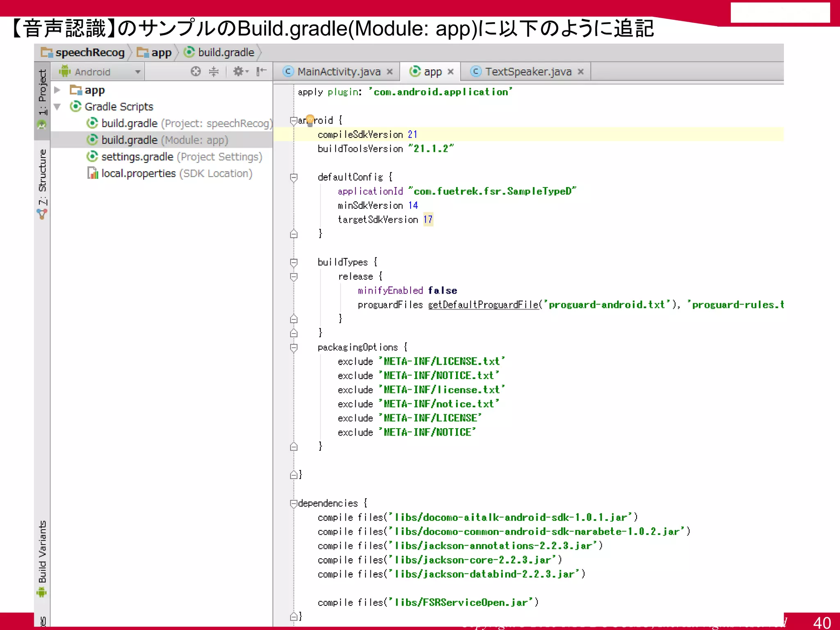The width and height of the screenshot is (840, 630).
Task: Click the FSRServiceOpen.jar dependency line
Action: pyautogui.click(x=428, y=602)
